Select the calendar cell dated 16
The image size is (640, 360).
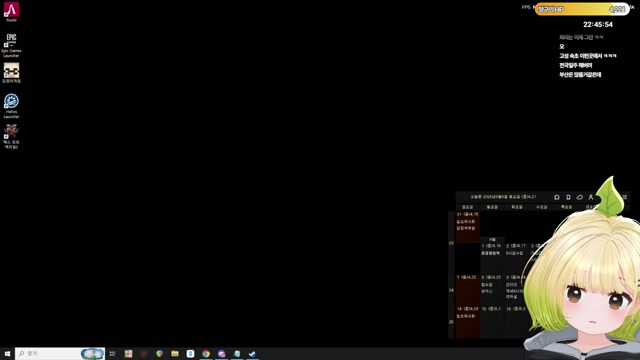point(517,322)
